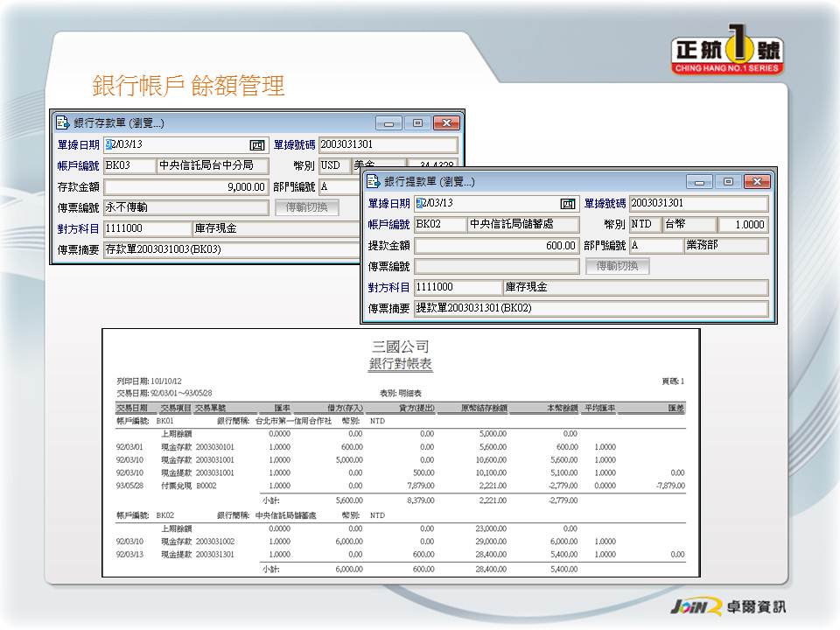Click the 提款金額 field showing 600.00

point(496,246)
